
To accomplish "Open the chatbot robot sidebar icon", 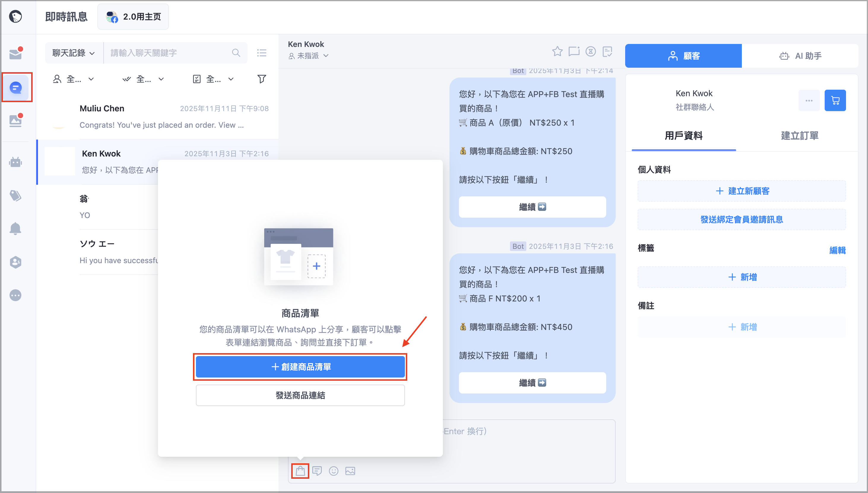I will coord(15,162).
